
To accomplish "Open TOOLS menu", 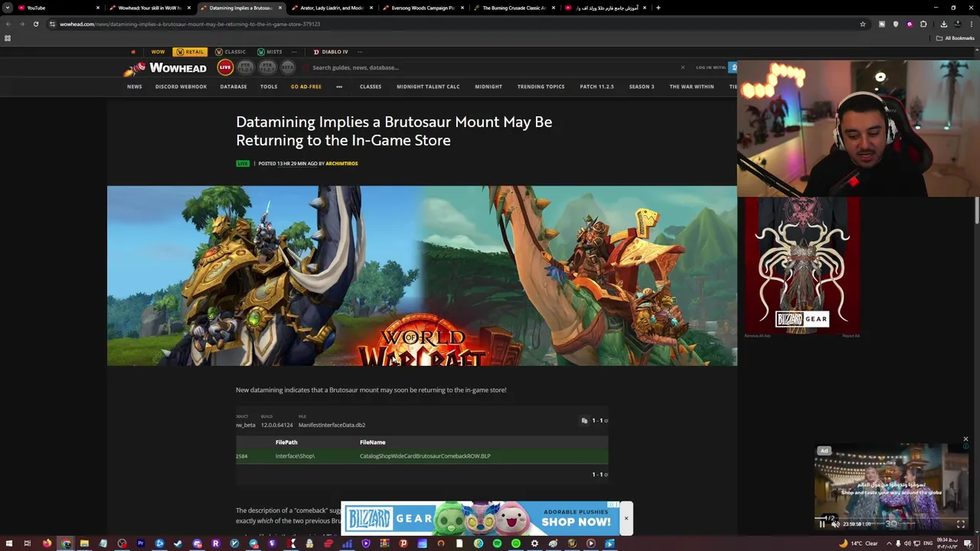I will click(269, 86).
